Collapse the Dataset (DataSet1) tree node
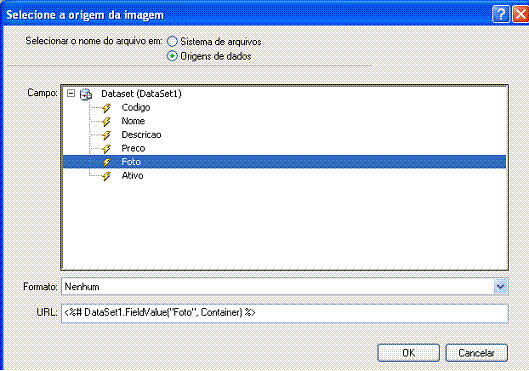Screen dimensions: 529x371 click(71, 93)
